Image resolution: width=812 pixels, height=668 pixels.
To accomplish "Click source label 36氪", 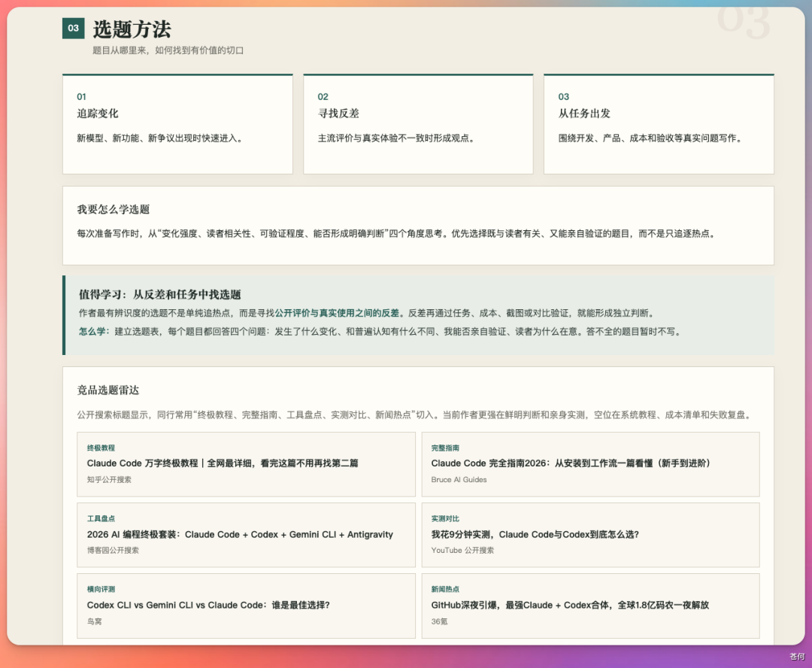I will (439, 621).
